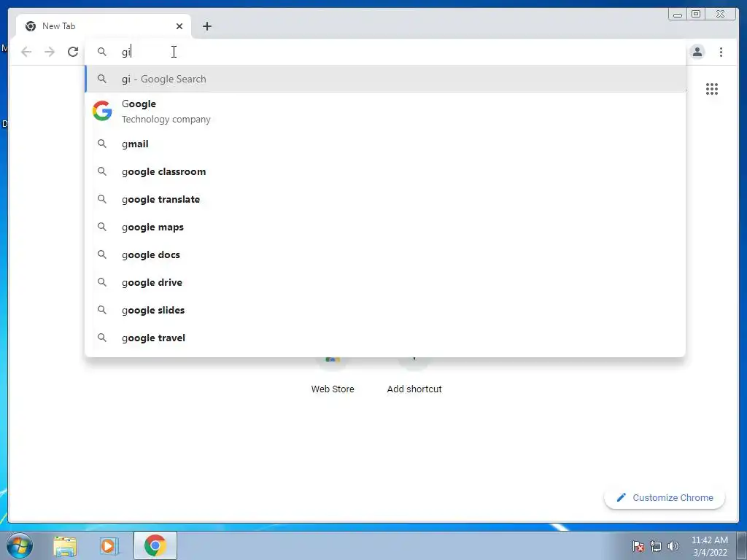Click the Chrome taskbar icon

pyautogui.click(x=155, y=545)
